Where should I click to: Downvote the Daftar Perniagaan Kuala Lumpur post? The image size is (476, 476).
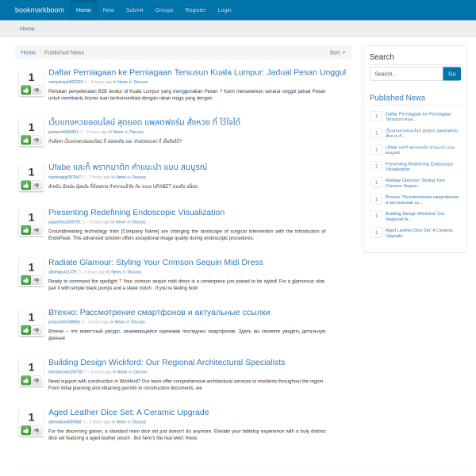[x=36, y=90]
